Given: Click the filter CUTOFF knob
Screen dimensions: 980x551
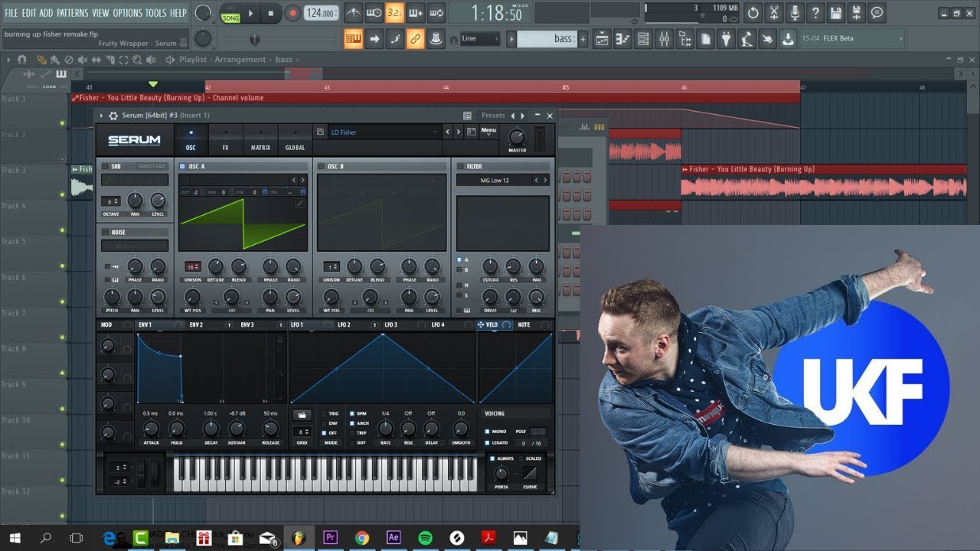Looking at the screenshot, I should coord(491,266).
